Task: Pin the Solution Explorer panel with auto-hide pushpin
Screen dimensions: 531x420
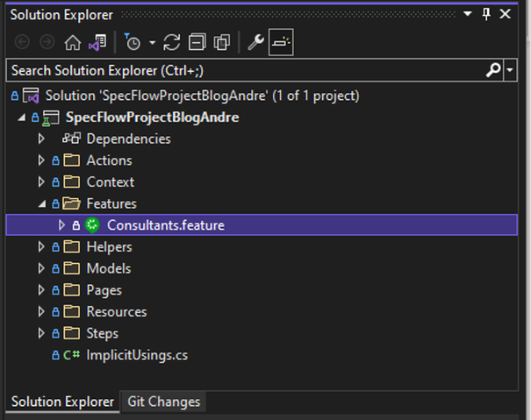Action: [x=486, y=14]
